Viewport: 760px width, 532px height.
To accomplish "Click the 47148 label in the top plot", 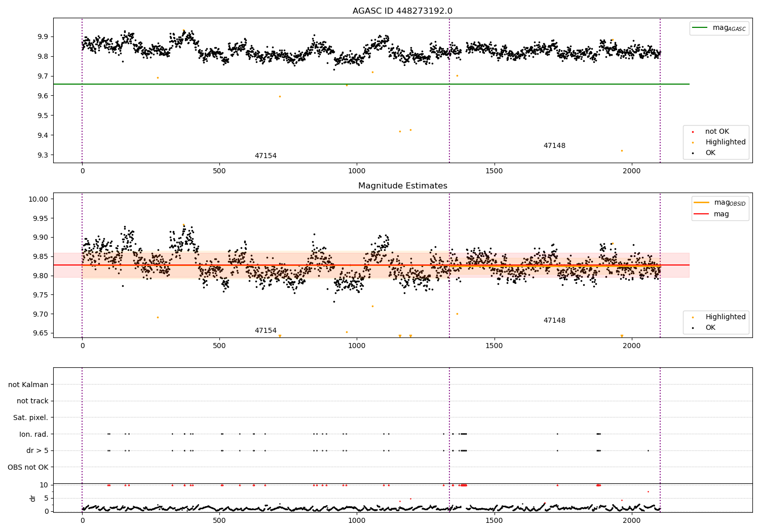I will [x=554, y=146].
